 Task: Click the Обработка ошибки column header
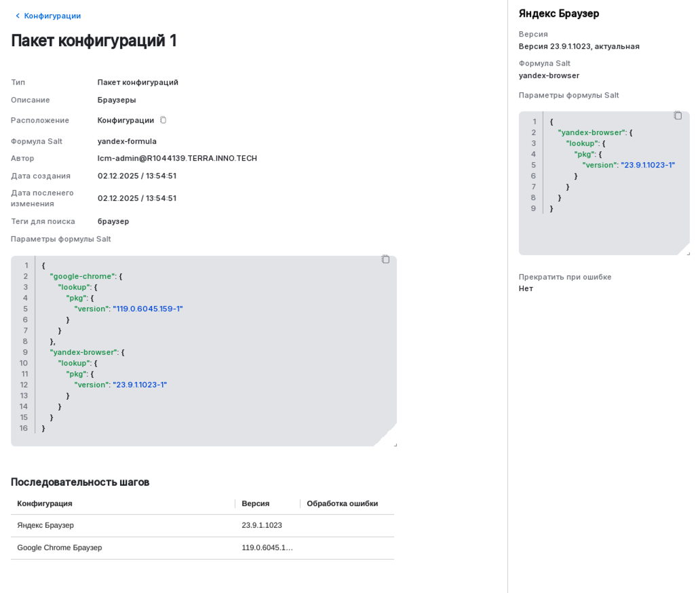[x=344, y=503]
